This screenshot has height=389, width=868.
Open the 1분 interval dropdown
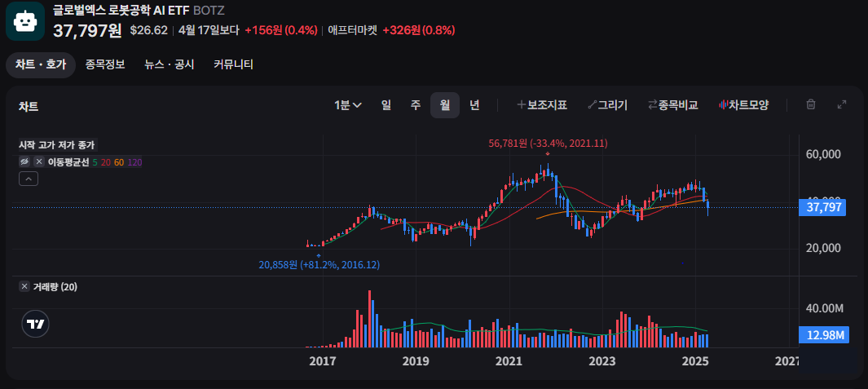pos(348,105)
